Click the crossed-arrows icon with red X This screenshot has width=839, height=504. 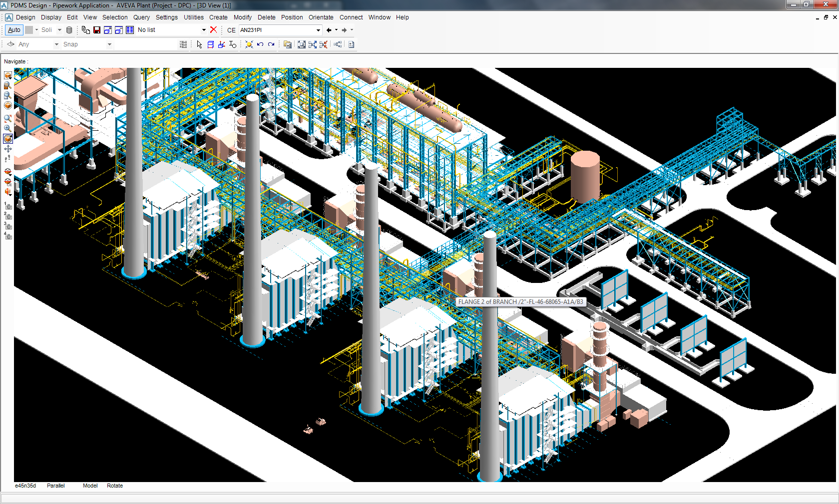pos(324,44)
